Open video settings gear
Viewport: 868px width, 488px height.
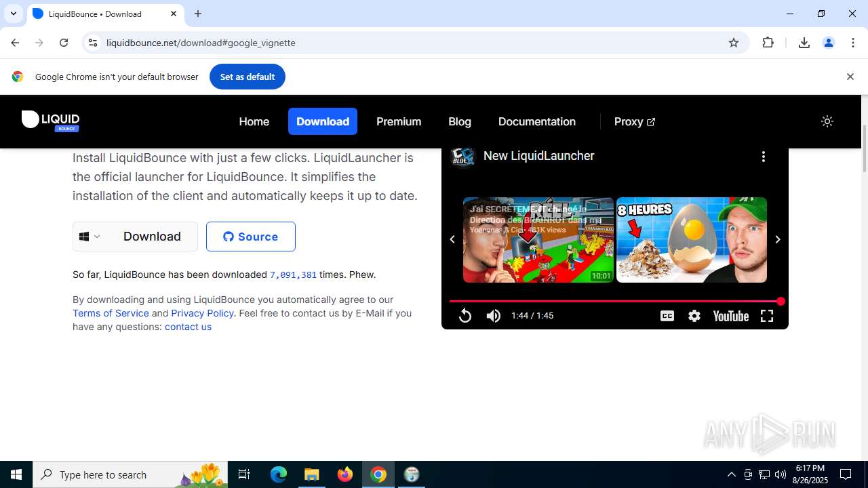click(694, 316)
